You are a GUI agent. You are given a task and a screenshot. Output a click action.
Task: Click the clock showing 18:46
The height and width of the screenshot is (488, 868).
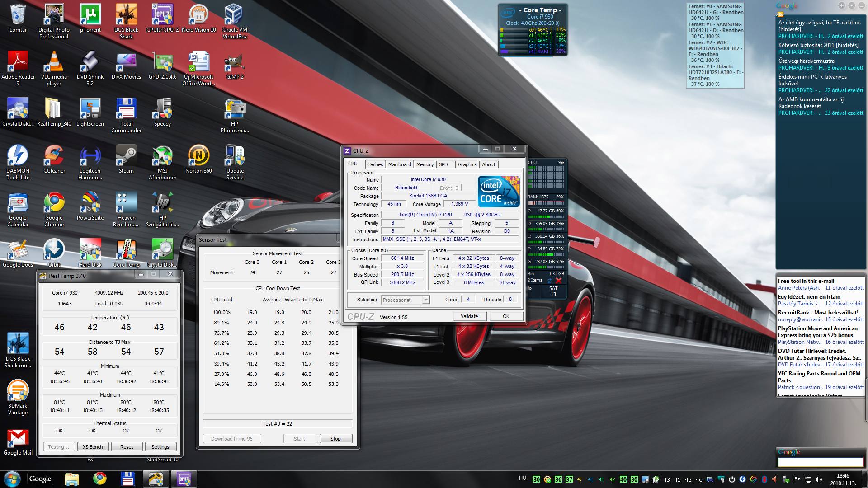843,476
